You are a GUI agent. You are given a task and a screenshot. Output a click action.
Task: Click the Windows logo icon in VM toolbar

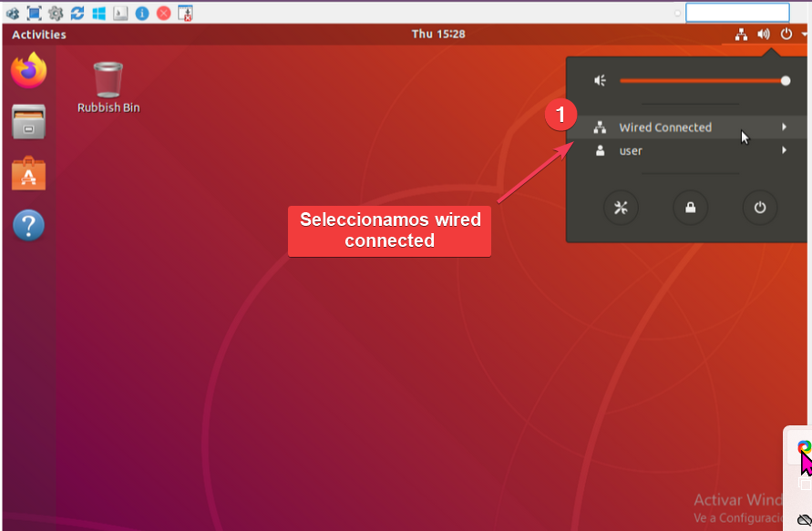click(98, 13)
